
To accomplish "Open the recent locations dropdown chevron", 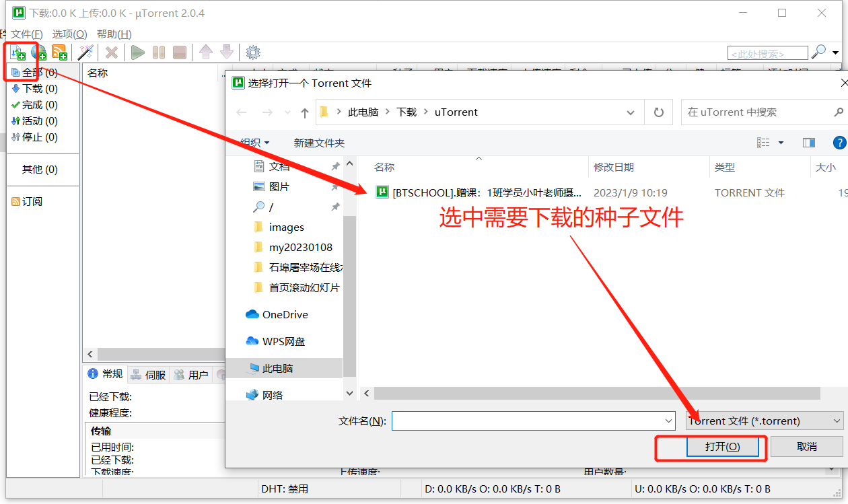I will [x=287, y=112].
